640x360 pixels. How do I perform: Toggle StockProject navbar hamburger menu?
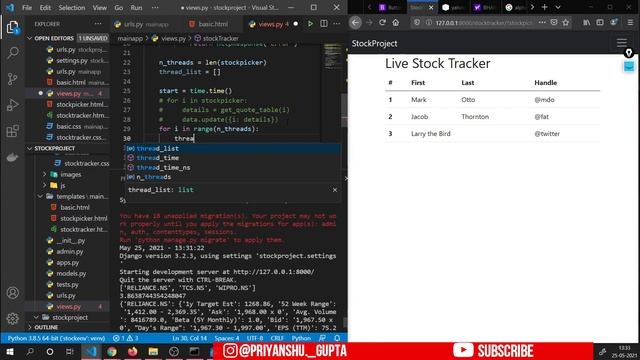pos(621,43)
